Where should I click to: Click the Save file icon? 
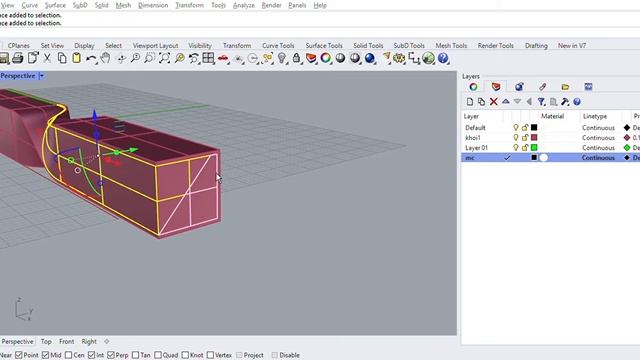coord(4,58)
